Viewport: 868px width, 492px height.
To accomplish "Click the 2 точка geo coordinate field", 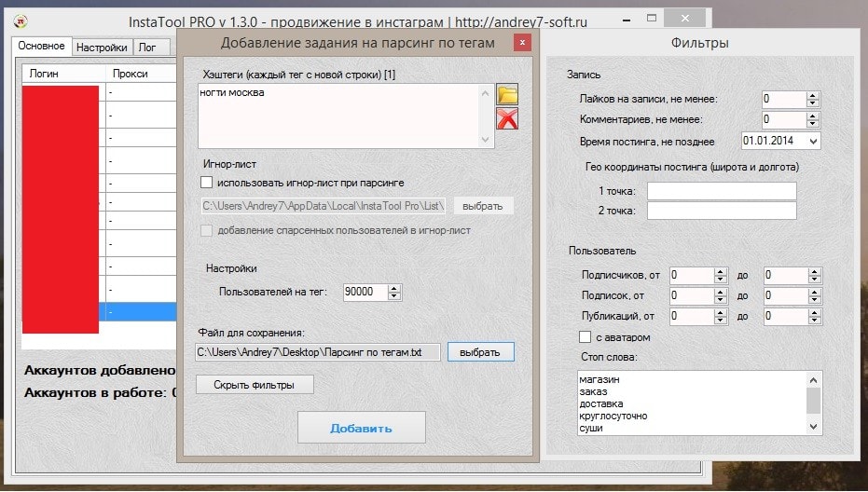I will [x=722, y=211].
